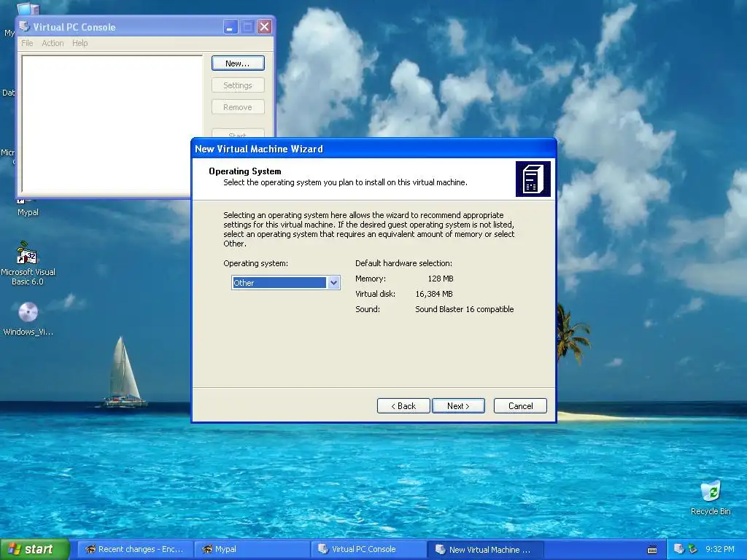This screenshot has height=560, width=747.
Task: Select Microsoft Visual Basic 6.0 desktop icon
Action: [x=28, y=263]
